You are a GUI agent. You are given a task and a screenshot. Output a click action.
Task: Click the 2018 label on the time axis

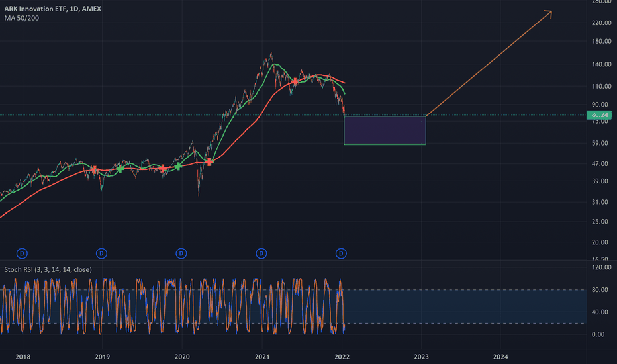click(x=23, y=357)
